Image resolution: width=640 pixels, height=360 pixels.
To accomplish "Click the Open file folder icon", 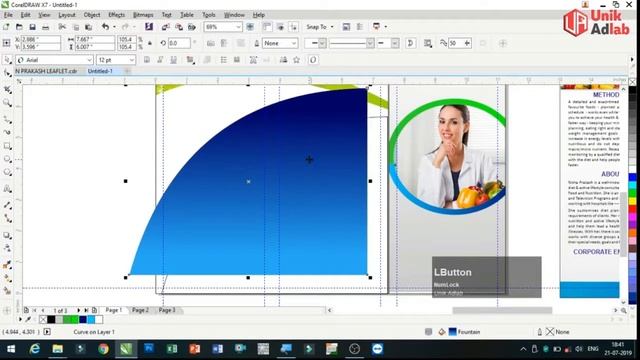I will 19,27.
